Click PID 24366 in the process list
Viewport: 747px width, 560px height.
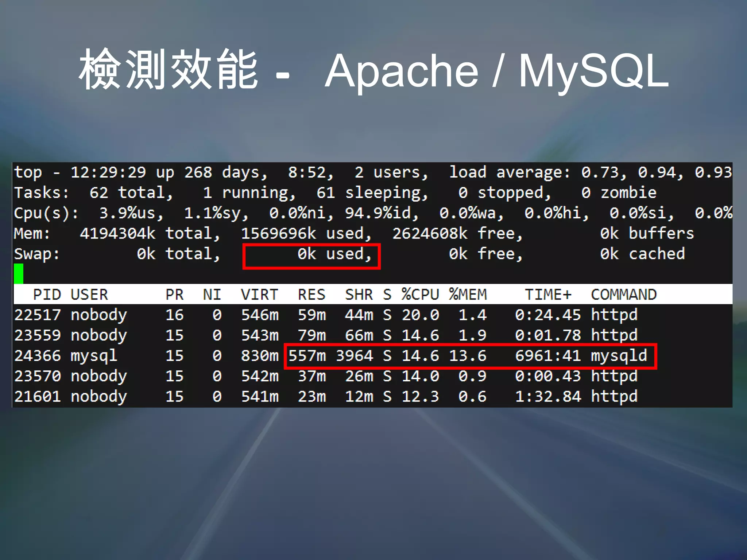pyautogui.click(x=38, y=356)
